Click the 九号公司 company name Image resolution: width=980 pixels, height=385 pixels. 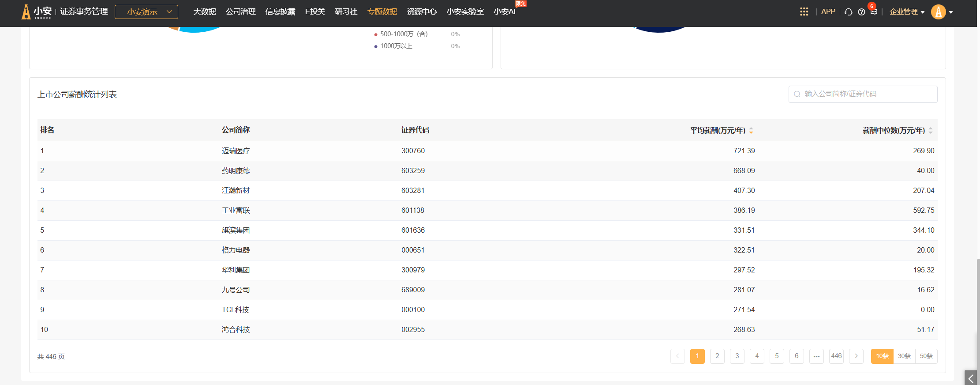236,290
